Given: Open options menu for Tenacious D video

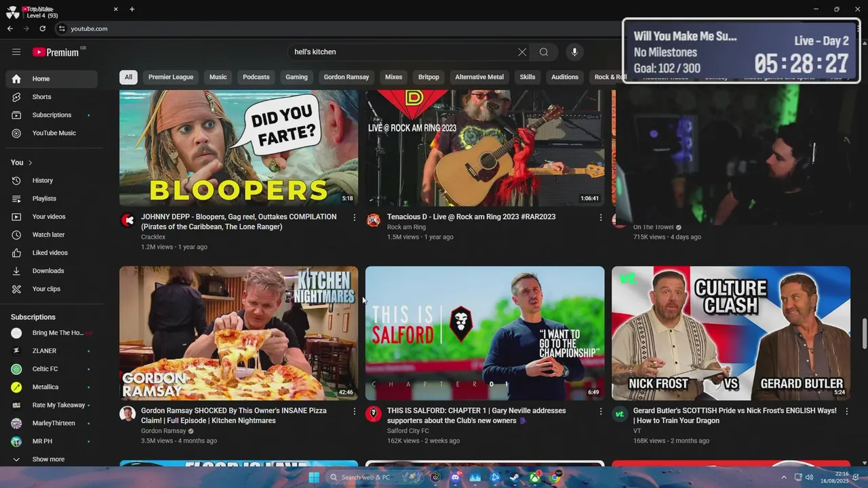Looking at the screenshot, I should (600, 218).
